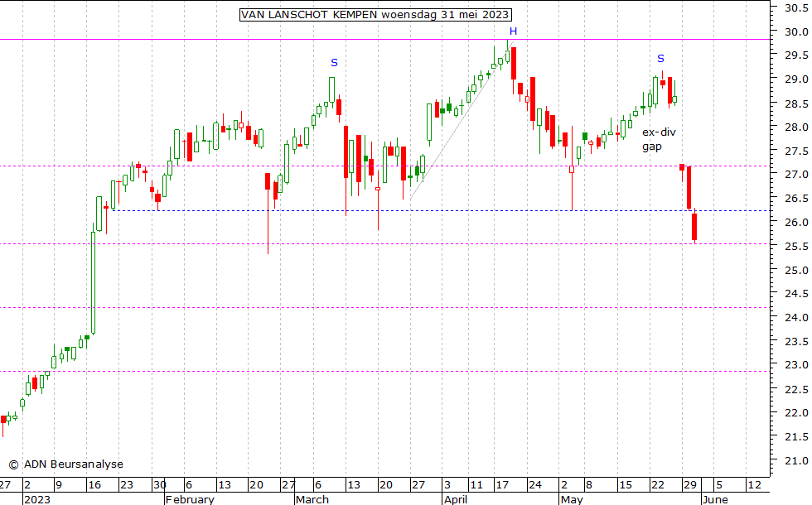Click the February month label

190,499
